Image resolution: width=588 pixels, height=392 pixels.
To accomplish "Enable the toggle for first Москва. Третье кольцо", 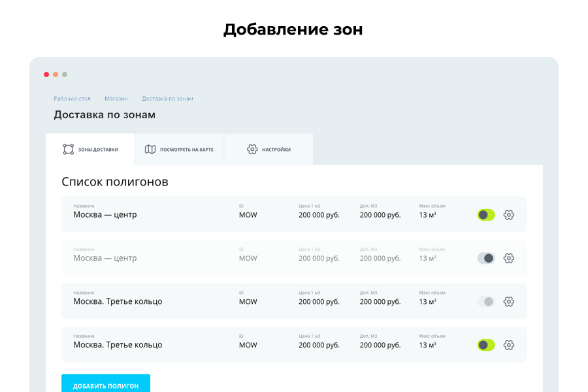I will pos(486,301).
